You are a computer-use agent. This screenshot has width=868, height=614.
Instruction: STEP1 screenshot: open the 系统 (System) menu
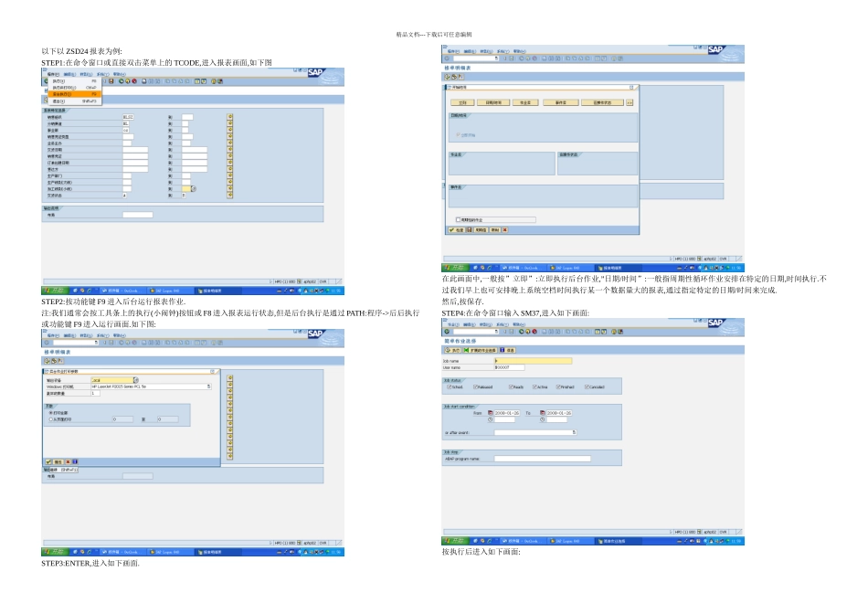pyautogui.click(x=103, y=74)
